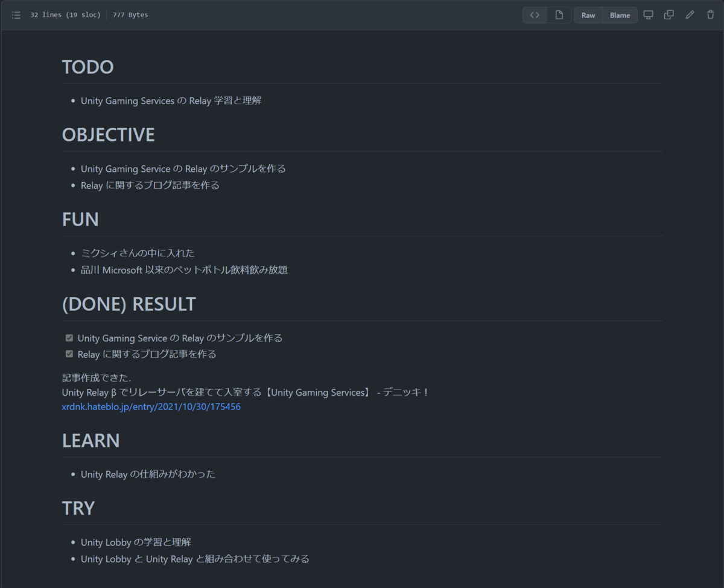Screen dimensions: 724x588
Task: Click text 'Unity Gaming Services の Relay 学習と理解'
Action: pos(171,101)
